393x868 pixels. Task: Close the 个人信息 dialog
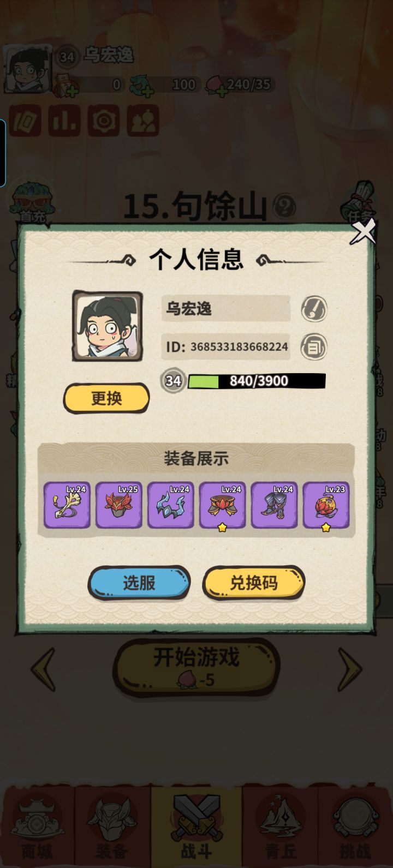(x=363, y=231)
